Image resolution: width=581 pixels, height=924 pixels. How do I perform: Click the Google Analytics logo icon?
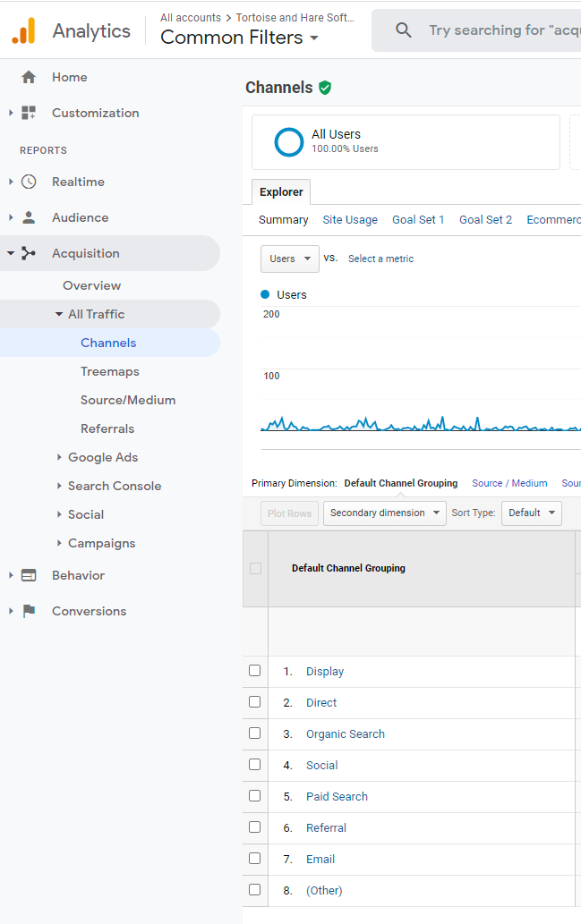coord(24,30)
